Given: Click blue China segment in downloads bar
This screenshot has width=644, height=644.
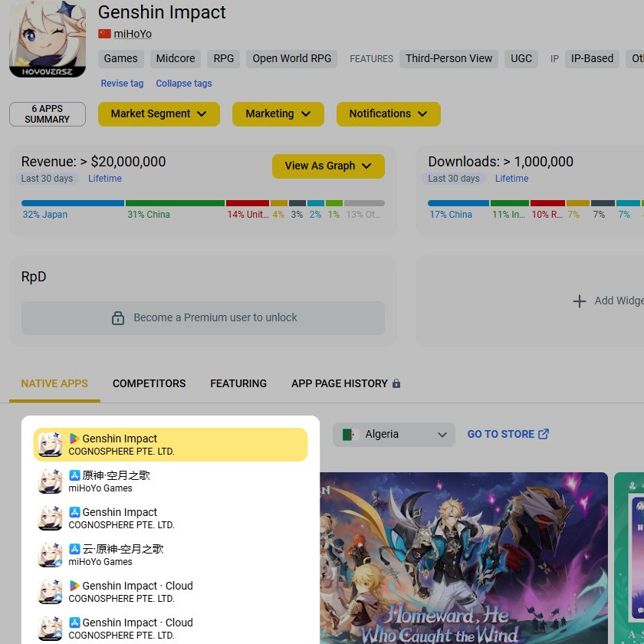Looking at the screenshot, I should click(458, 203).
